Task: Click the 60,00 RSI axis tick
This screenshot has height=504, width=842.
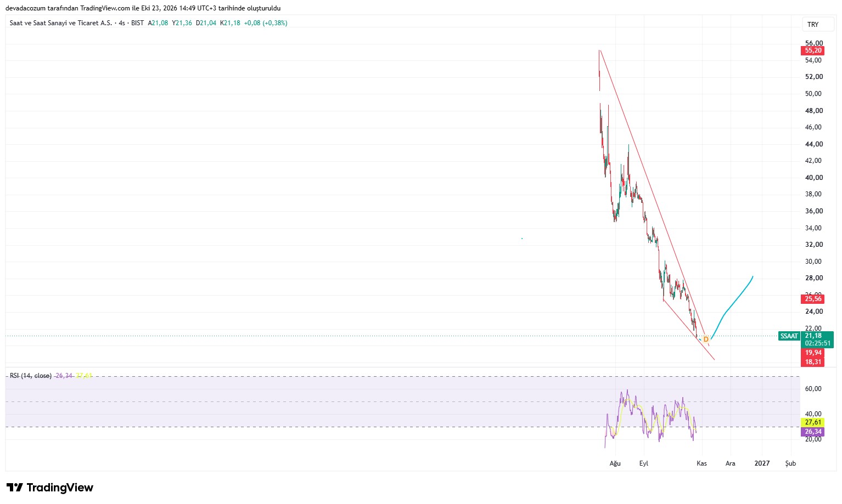Action: coord(814,389)
